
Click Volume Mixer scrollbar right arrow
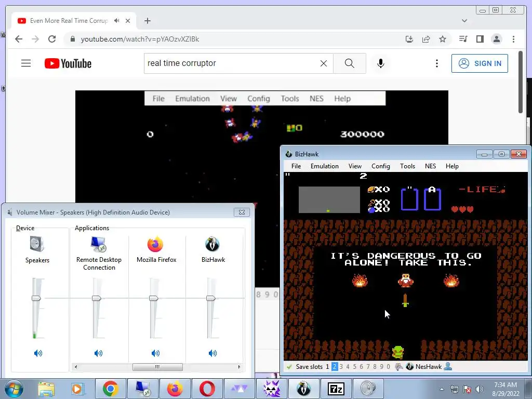click(239, 367)
